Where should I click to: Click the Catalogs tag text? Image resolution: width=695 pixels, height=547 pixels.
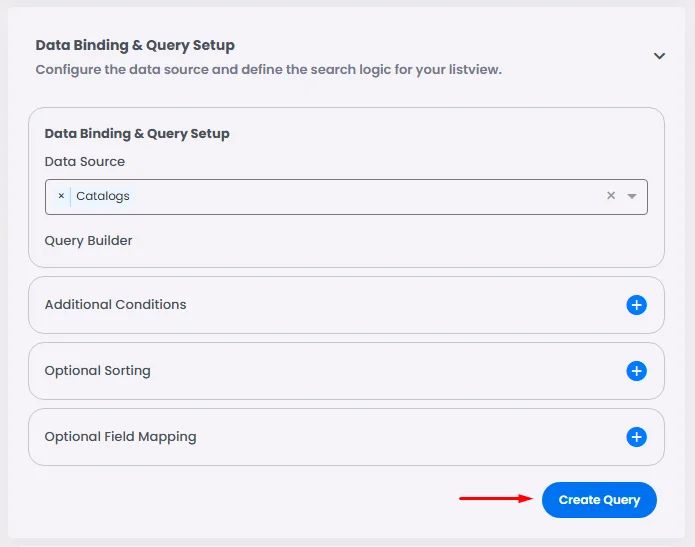click(x=103, y=196)
